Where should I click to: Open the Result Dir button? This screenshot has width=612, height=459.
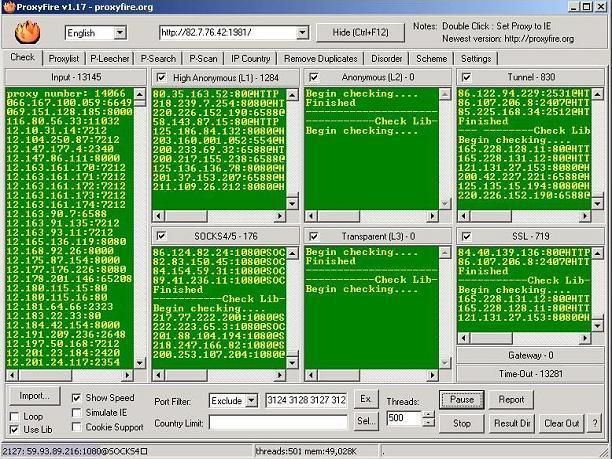point(512,423)
